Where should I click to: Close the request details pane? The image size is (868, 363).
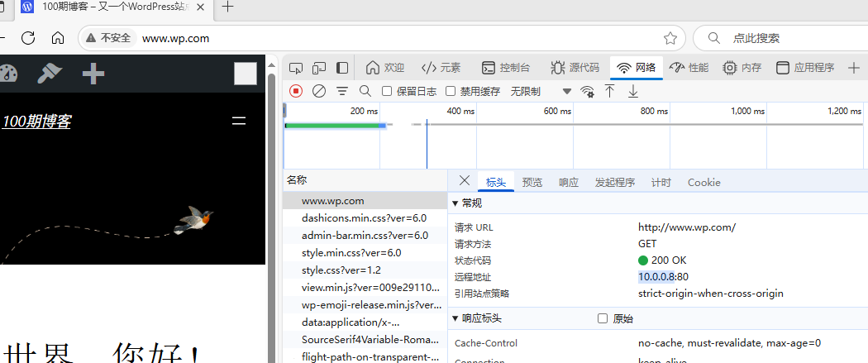click(x=465, y=181)
